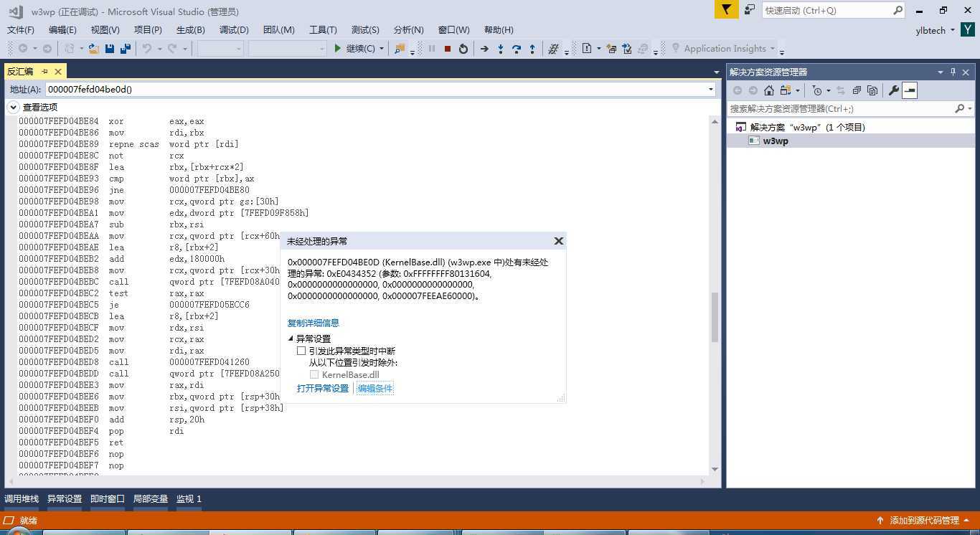Step Into icon in debug toolbar

point(501,49)
